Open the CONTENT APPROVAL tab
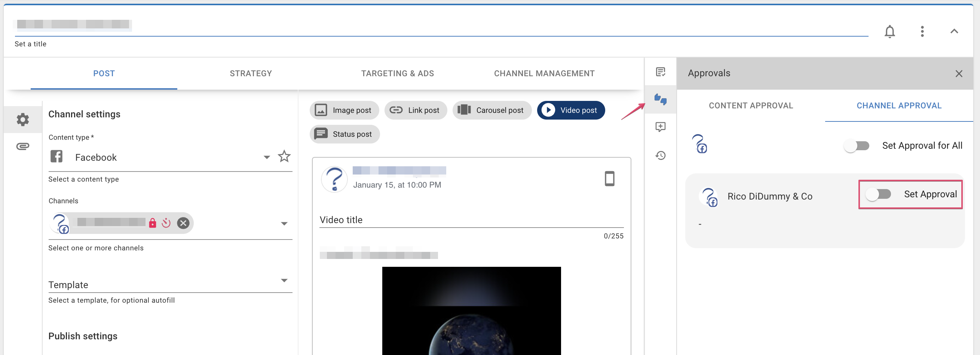Screen dimensions: 980x355 pyautogui.click(x=751, y=106)
